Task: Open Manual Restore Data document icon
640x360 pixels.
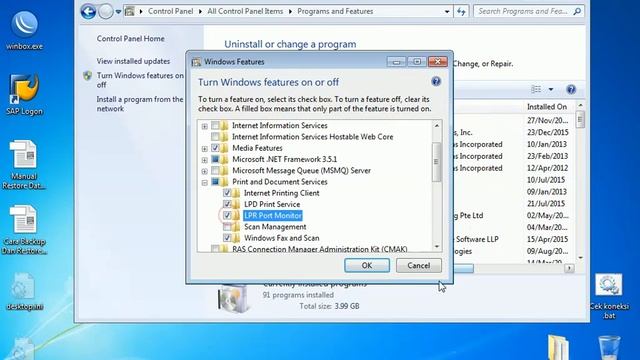Action: pyautogui.click(x=24, y=164)
